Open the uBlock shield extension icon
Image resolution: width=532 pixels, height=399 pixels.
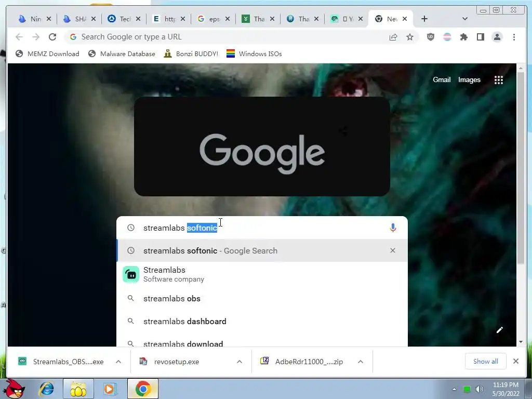tap(431, 37)
